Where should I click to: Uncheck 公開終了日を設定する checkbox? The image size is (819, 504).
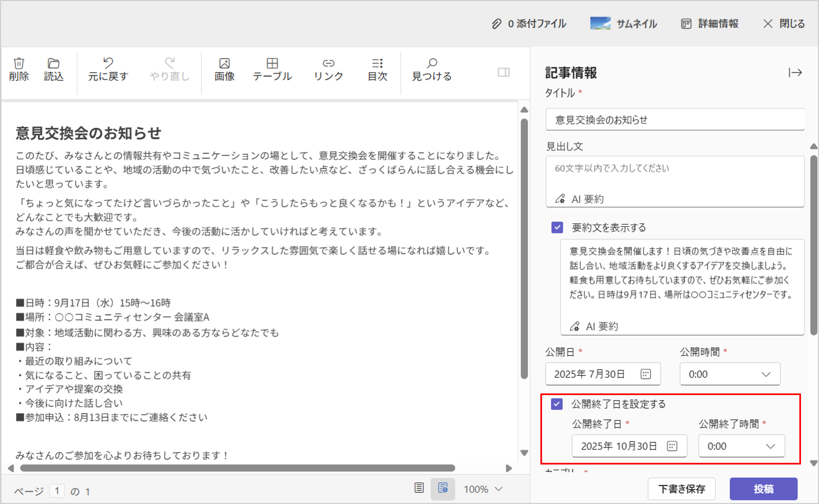pyautogui.click(x=557, y=404)
